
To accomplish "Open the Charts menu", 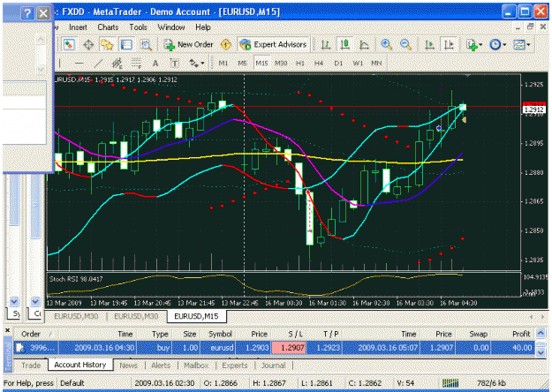I will pos(108,27).
